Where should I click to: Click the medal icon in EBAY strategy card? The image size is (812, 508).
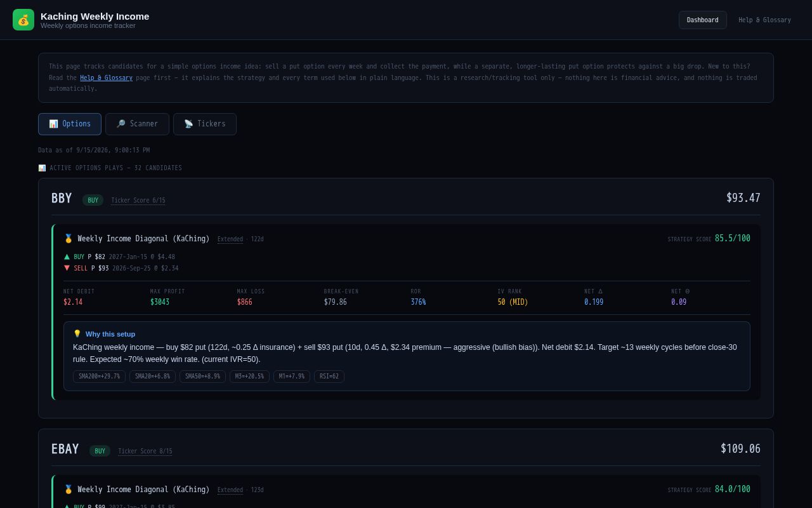69,490
